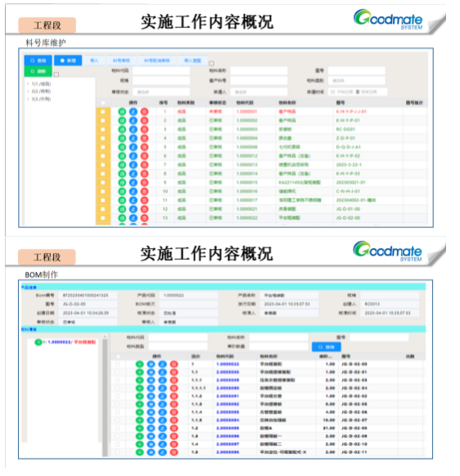Viewport: 460px width, 476px height.
Task: Tick the checkbox for material row 1
Action: tap(103, 111)
